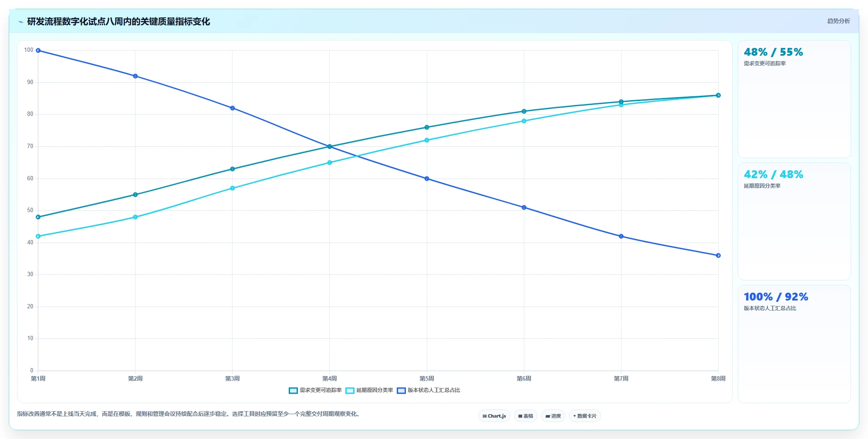Screen dimensions: 868x439
Task: Click the 趋势分析 label in the header
Action: click(x=838, y=21)
